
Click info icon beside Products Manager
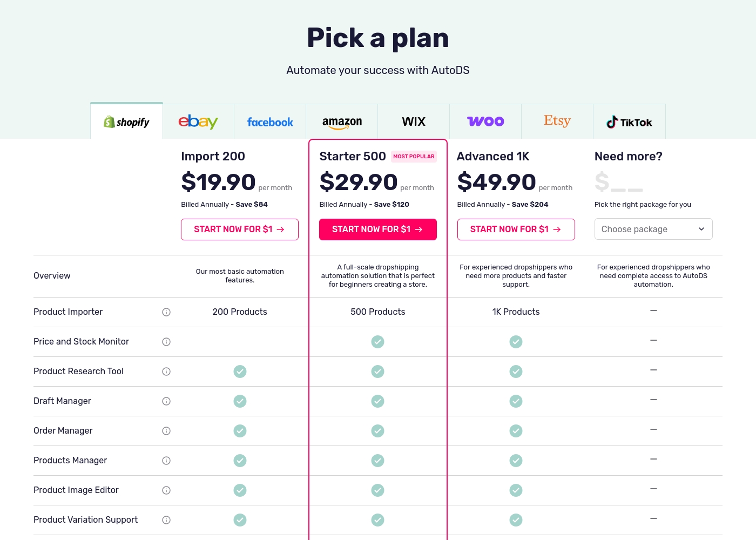coord(166,461)
